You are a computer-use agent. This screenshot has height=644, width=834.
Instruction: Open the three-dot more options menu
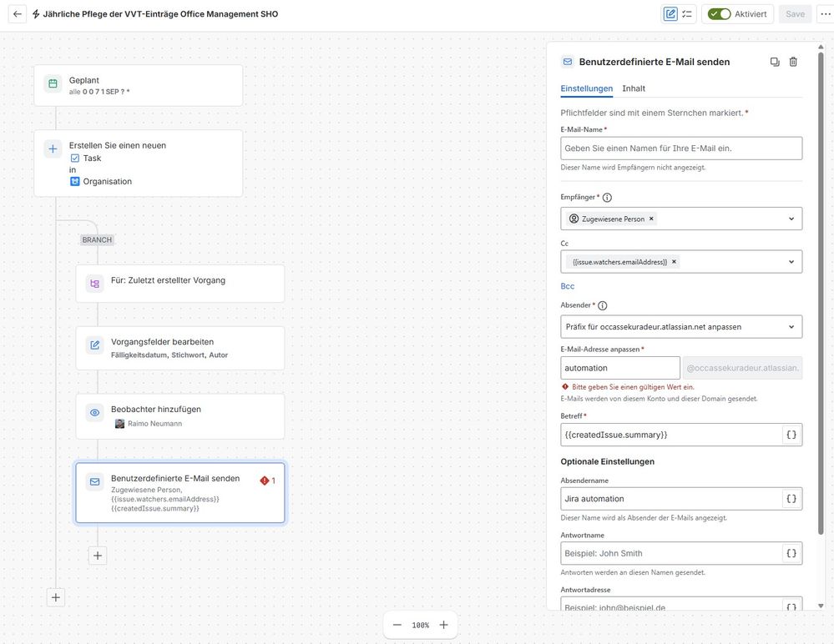[x=826, y=14]
